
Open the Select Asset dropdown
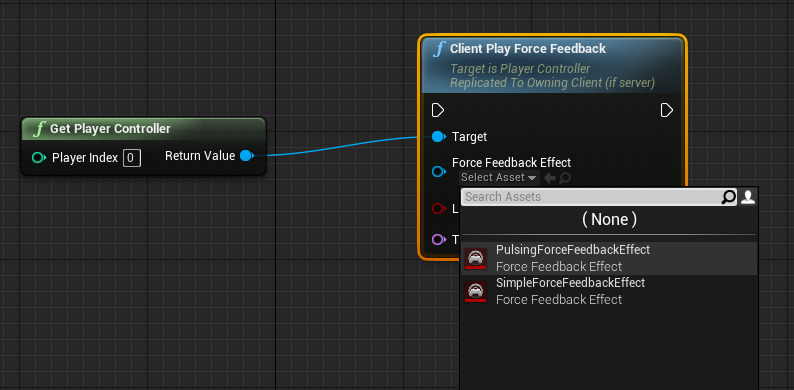(499, 178)
